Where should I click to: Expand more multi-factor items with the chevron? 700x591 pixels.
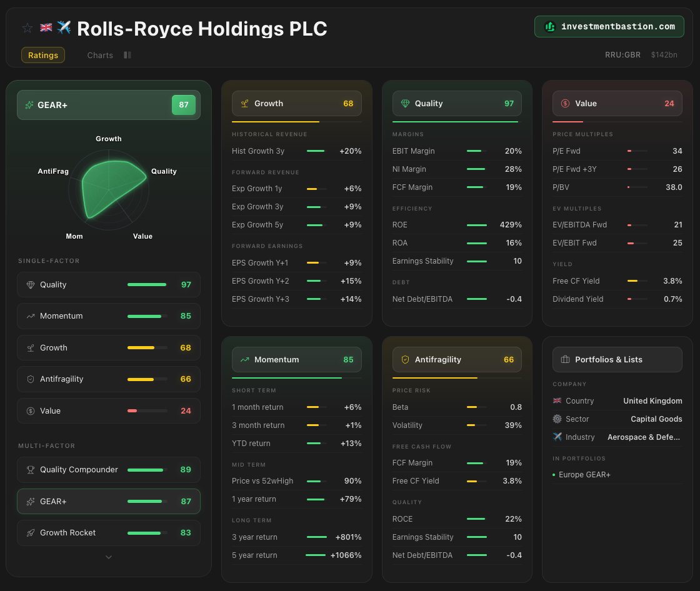[109, 557]
